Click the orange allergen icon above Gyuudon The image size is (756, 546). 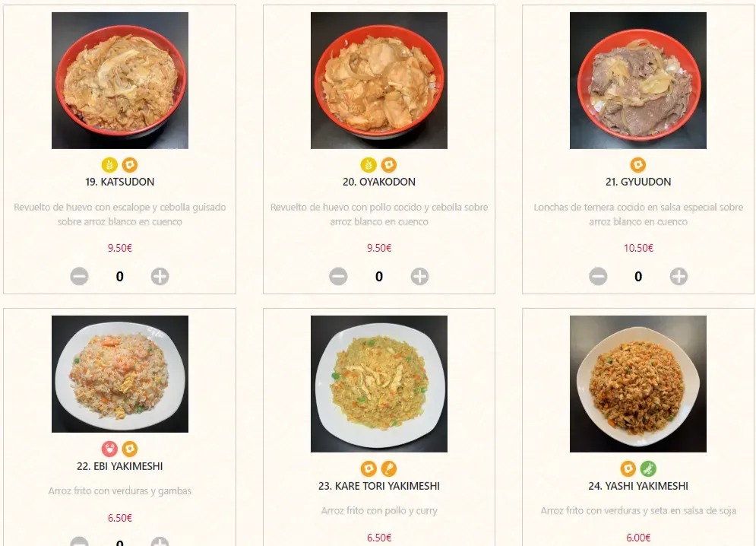coord(638,164)
